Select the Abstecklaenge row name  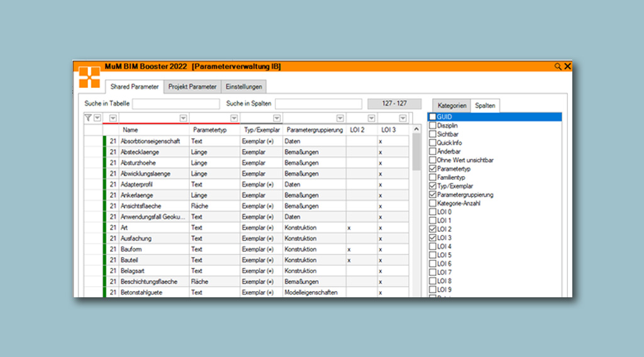pyautogui.click(x=140, y=152)
